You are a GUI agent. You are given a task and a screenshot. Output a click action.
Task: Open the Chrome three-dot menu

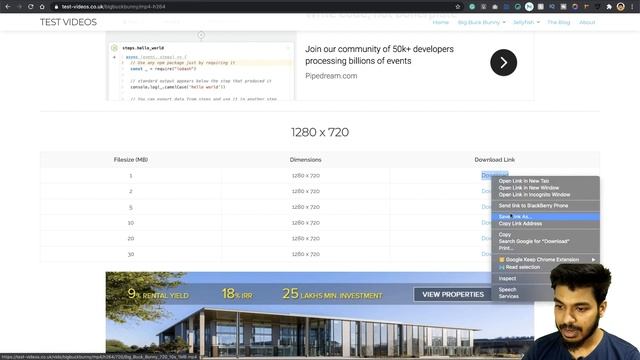pos(632,7)
